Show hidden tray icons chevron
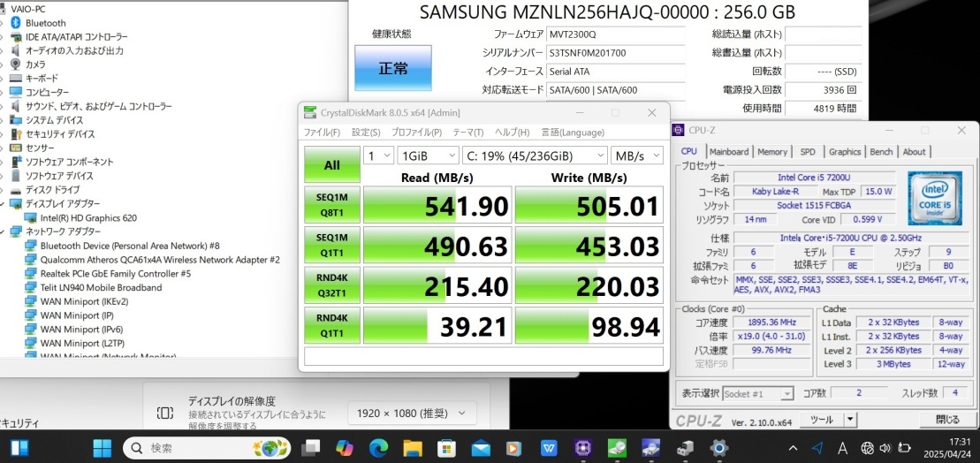 click(x=794, y=447)
